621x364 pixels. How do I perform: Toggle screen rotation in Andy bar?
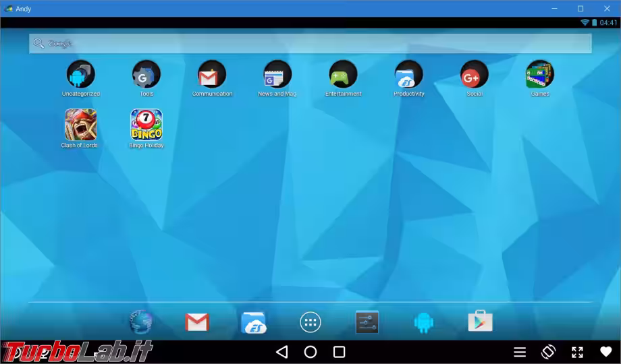[x=549, y=352]
